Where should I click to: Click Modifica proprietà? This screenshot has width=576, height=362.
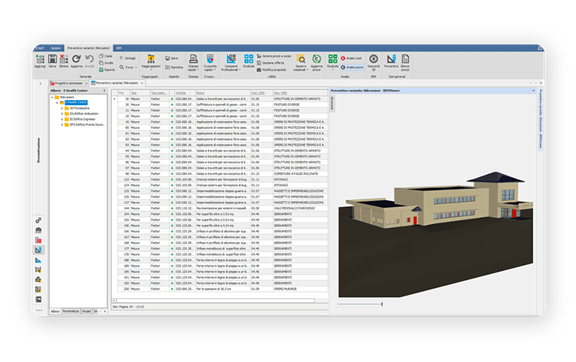(271, 69)
